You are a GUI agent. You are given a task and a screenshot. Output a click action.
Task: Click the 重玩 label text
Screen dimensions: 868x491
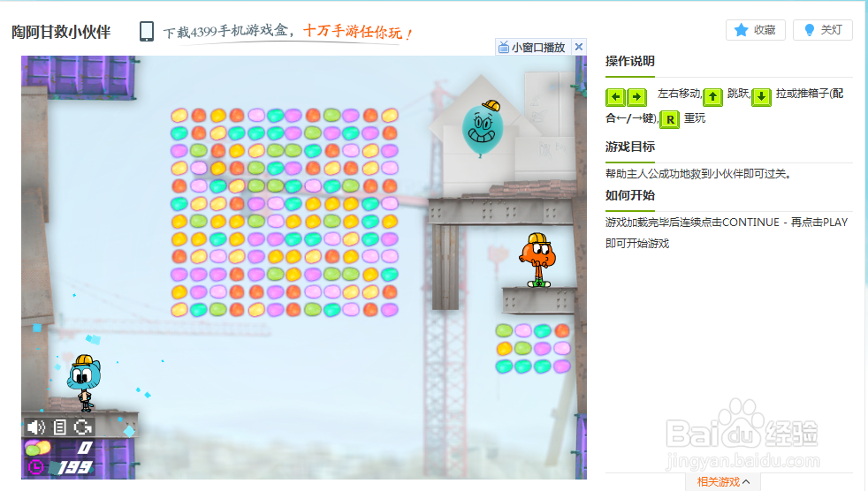(695, 118)
